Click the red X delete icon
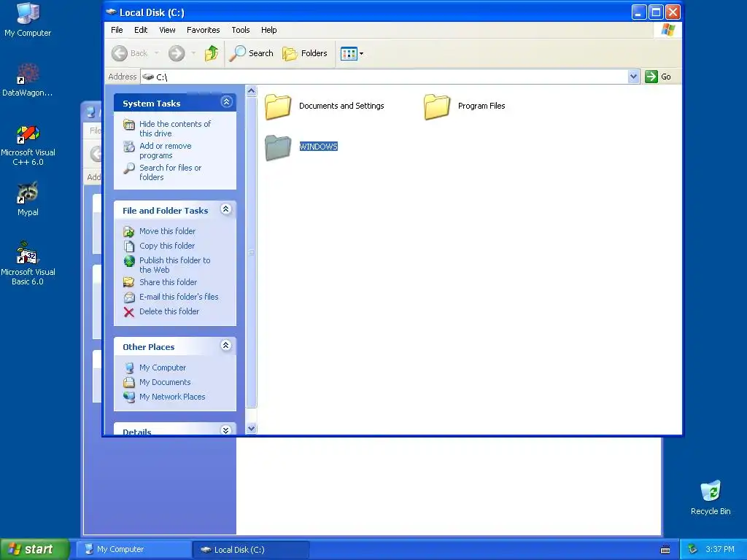 click(x=128, y=312)
